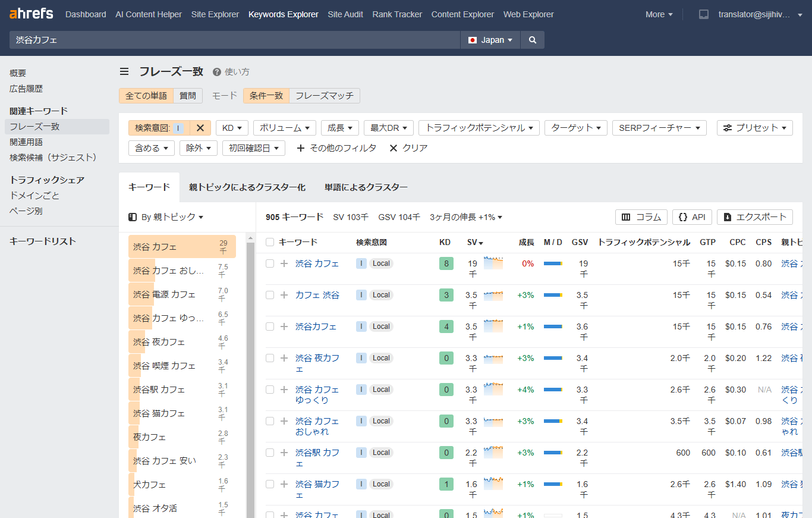Screen dimensions: 812x518
Task: Click the search magnifier icon
Action: point(532,40)
